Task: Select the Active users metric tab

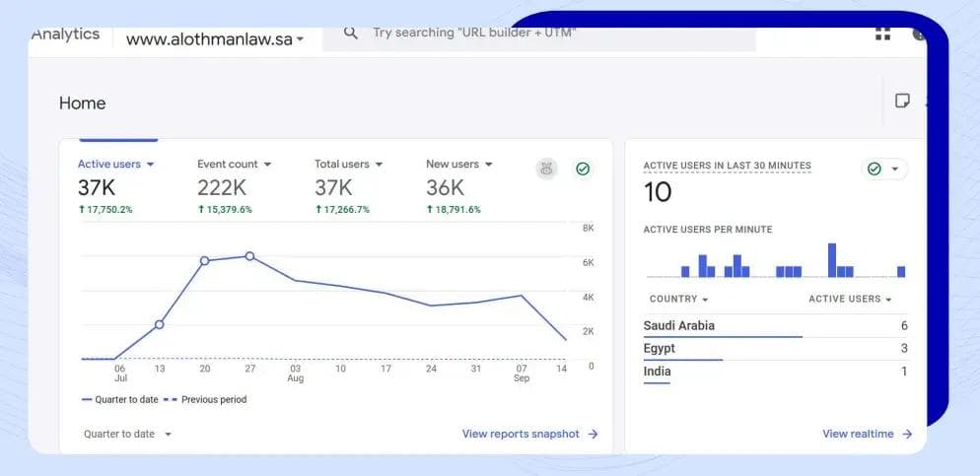Action: click(115, 165)
